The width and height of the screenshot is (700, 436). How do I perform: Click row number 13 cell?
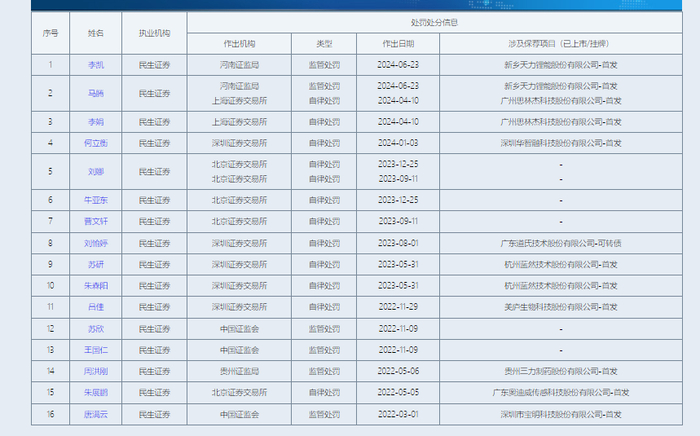coord(50,350)
